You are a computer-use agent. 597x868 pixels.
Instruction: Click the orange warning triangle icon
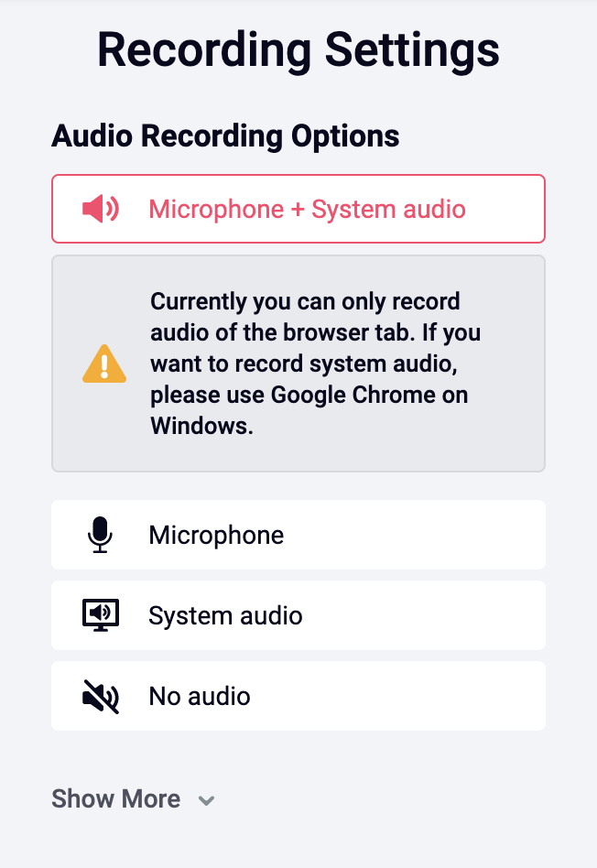(104, 363)
